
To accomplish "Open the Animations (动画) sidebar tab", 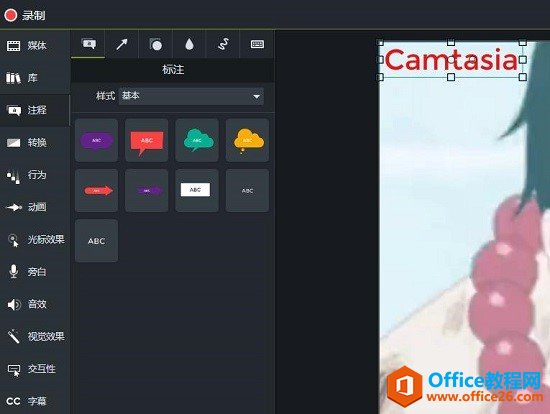I will coord(35,207).
